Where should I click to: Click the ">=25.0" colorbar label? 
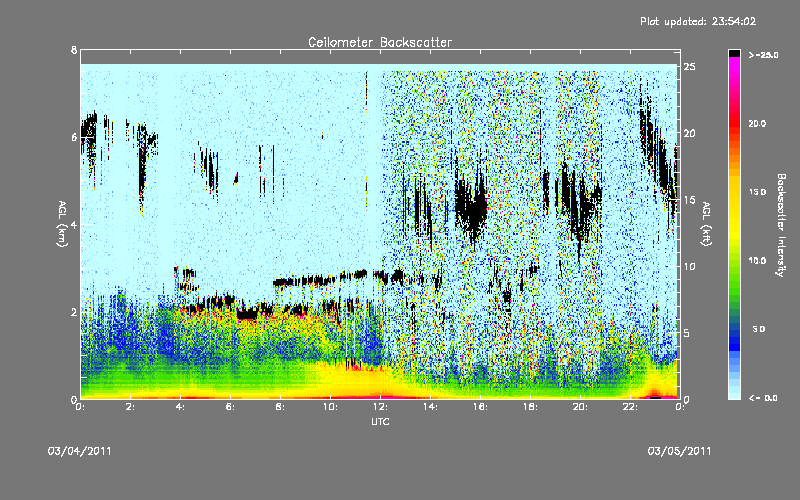tap(763, 55)
